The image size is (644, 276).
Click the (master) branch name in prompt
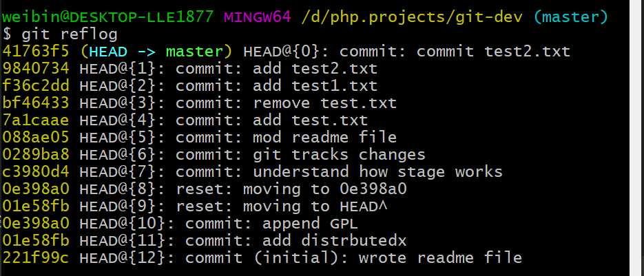click(x=571, y=17)
